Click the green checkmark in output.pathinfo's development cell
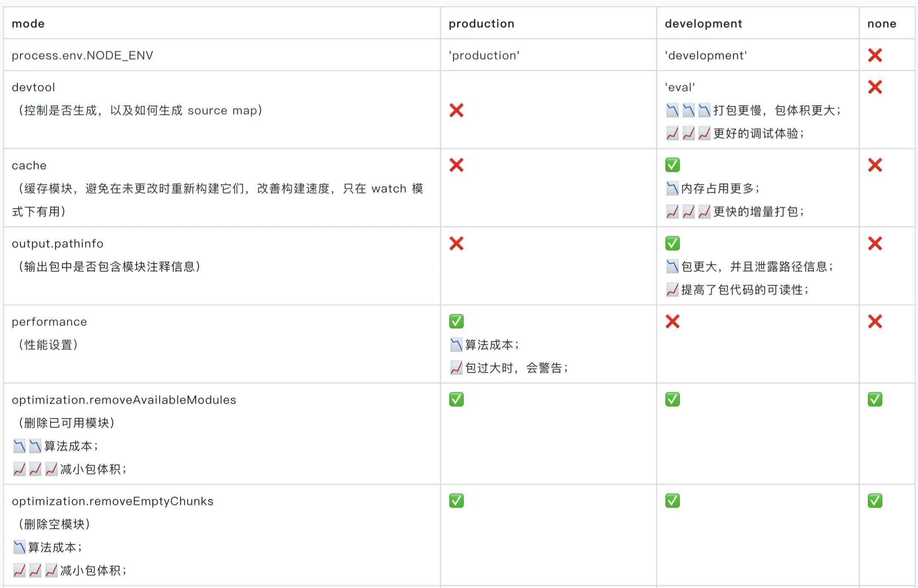The height and width of the screenshot is (588, 918). coord(672,243)
